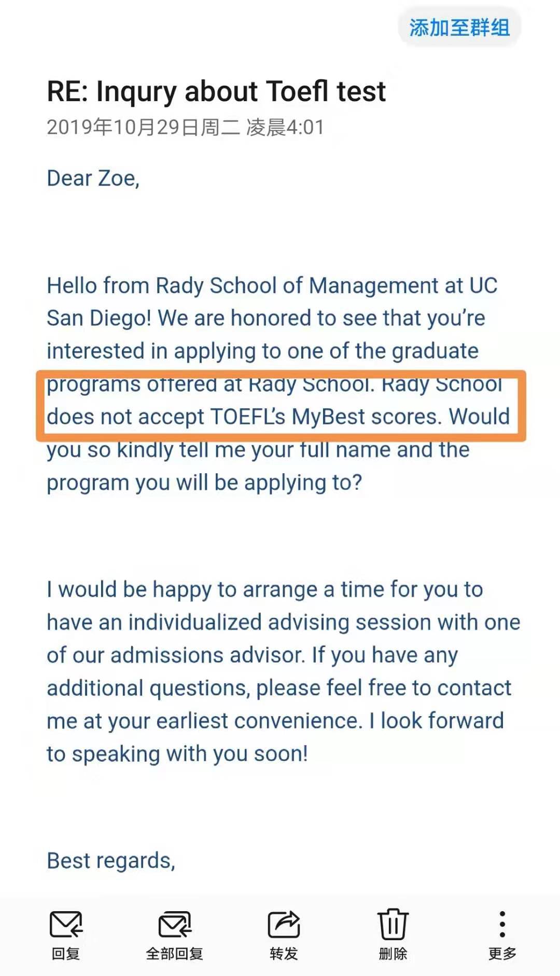This screenshot has width=560, height=976.
Task: Tap the 全部回复 label
Action: point(175,954)
